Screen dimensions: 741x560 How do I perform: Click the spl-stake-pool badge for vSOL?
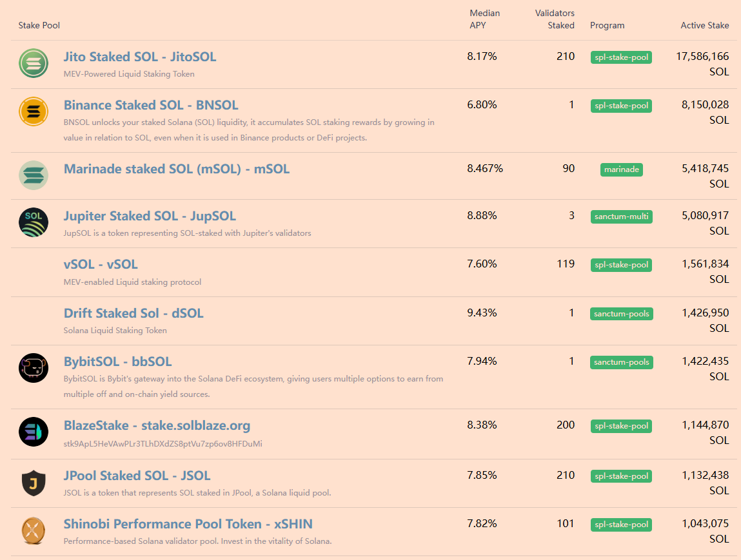[x=622, y=265]
